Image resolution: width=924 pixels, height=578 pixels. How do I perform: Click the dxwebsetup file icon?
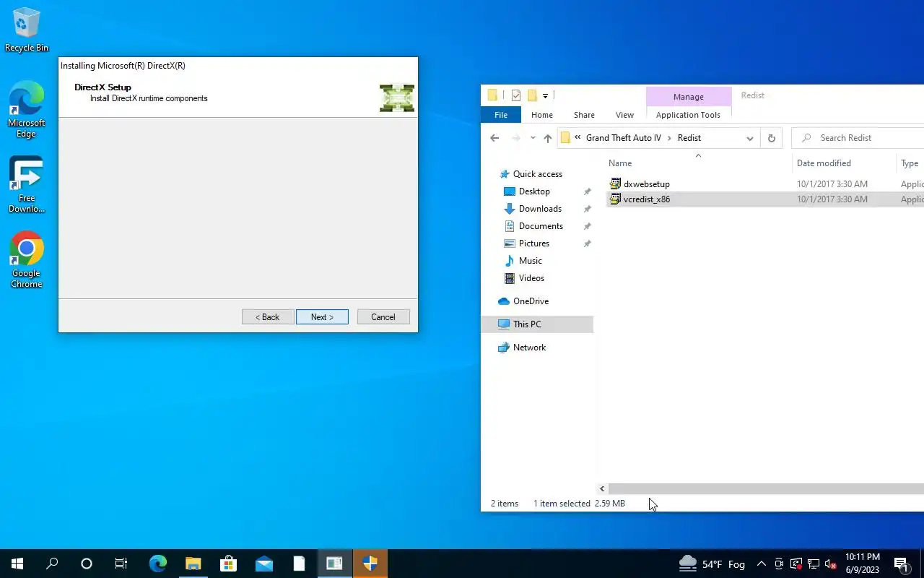click(x=615, y=184)
